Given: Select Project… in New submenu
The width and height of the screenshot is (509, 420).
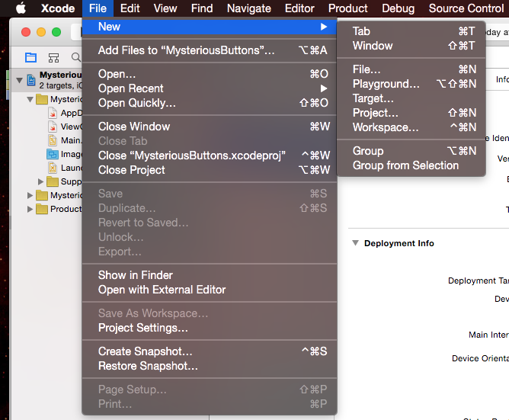Looking at the screenshot, I should point(411,113).
